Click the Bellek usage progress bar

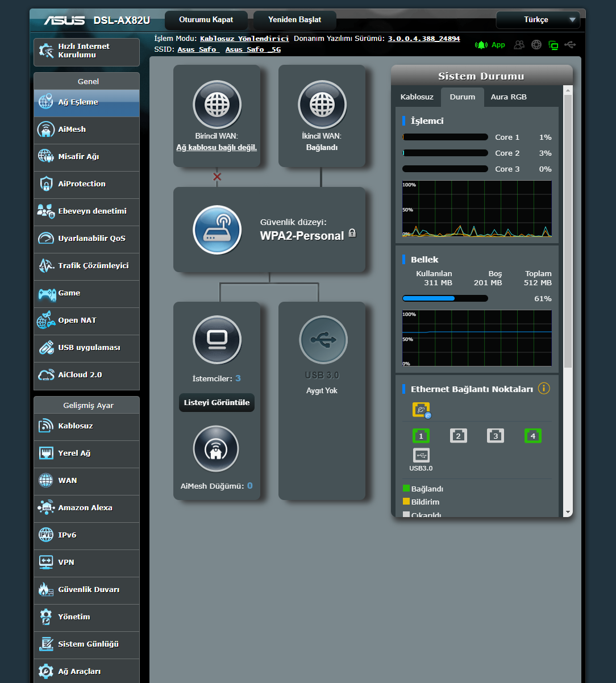click(445, 298)
